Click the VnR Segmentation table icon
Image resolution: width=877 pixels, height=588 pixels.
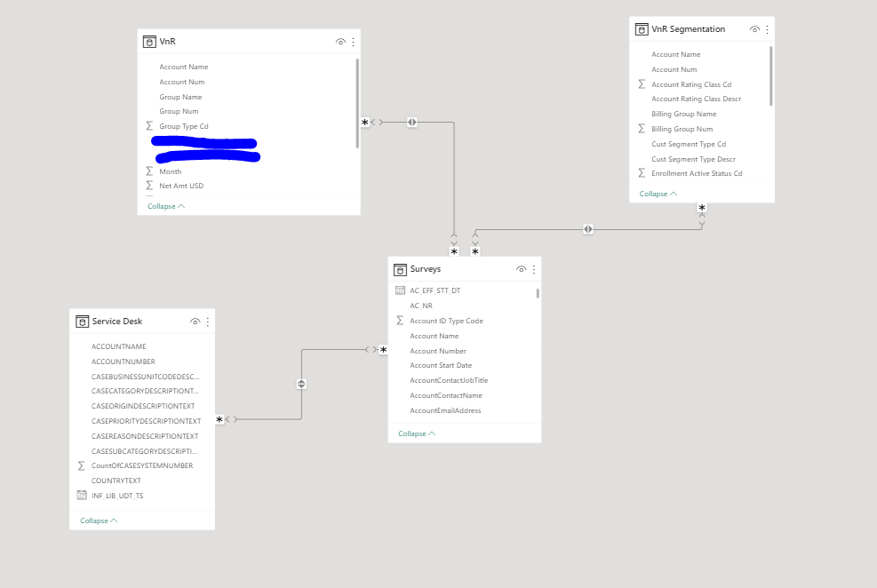642,29
